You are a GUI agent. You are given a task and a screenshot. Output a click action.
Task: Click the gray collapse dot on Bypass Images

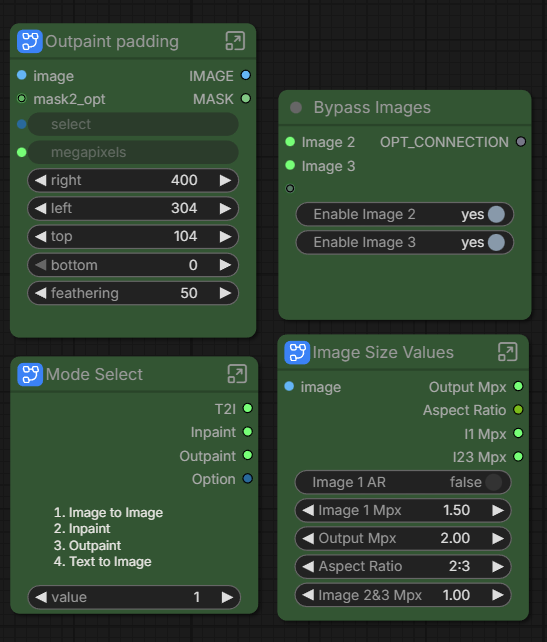pos(296,108)
